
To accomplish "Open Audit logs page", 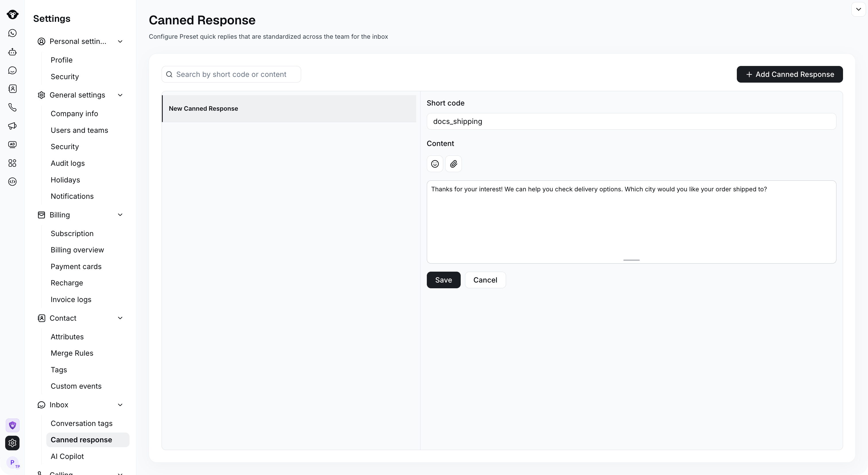I will [x=68, y=163].
